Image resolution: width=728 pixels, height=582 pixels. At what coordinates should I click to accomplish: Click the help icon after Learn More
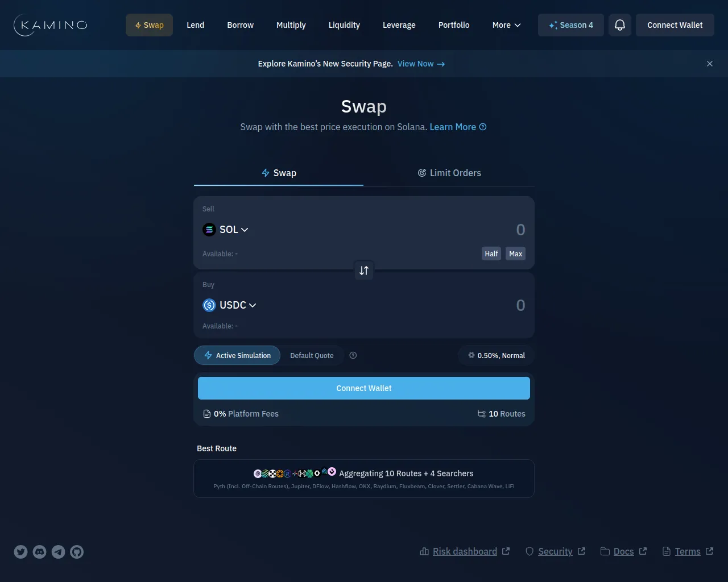click(x=483, y=127)
